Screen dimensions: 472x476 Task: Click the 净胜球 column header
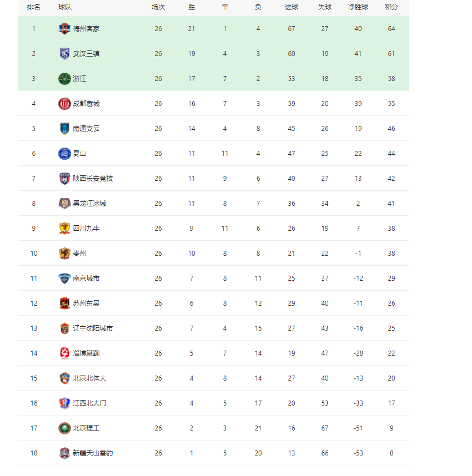coord(358,7)
